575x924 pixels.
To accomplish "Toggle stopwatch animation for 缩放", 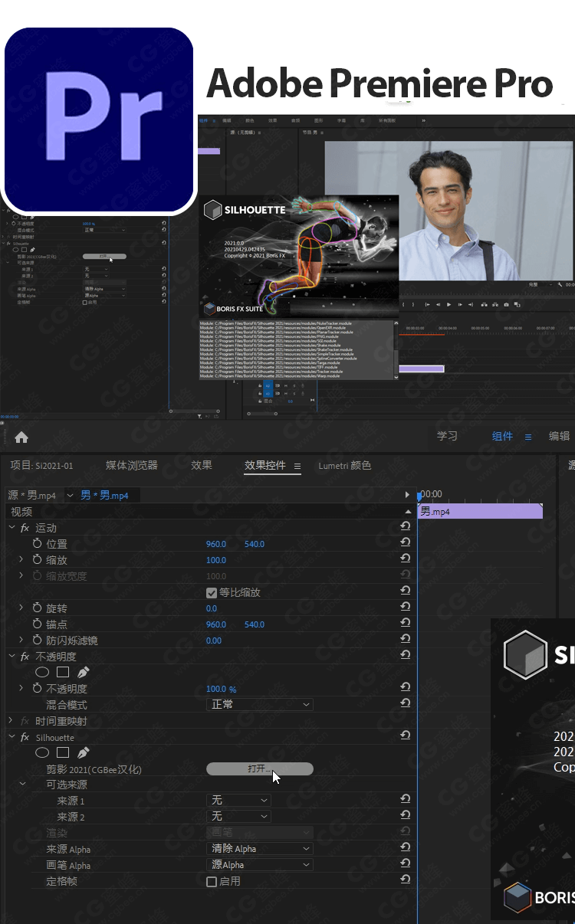I will point(38,560).
